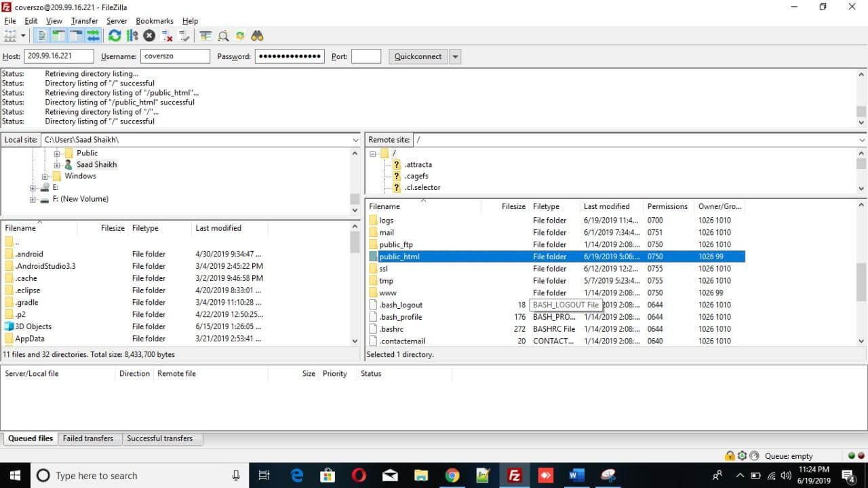The width and height of the screenshot is (868, 488).
Task: Click the Port input field
Action: click(x=366, y=56)
